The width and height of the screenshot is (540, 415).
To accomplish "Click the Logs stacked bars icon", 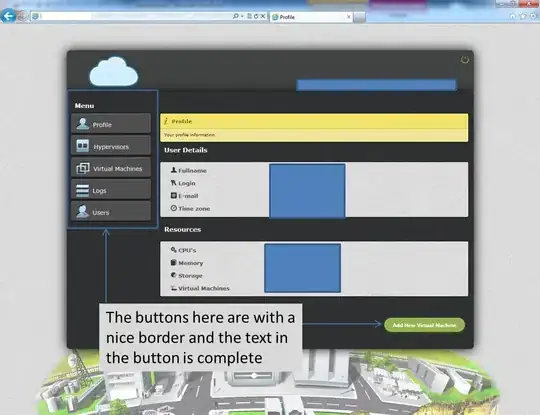I will click(x=82, y=190).
